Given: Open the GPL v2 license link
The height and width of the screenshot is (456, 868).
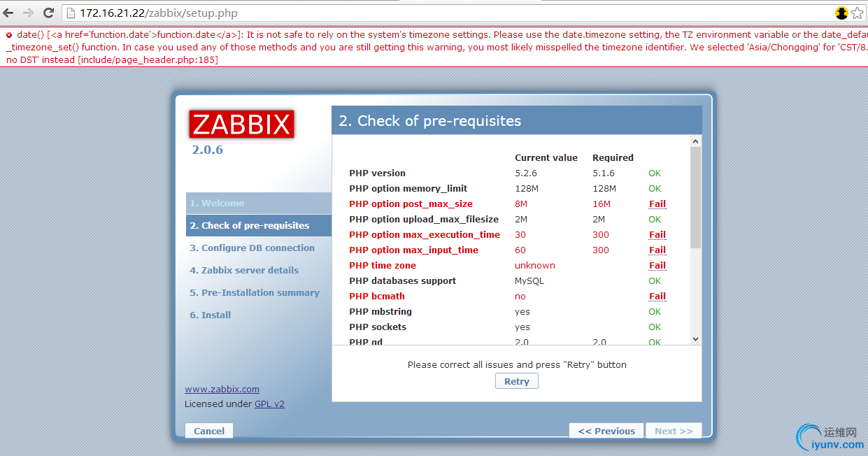Looking at the screenshot, I should click(x=269, y=404).
